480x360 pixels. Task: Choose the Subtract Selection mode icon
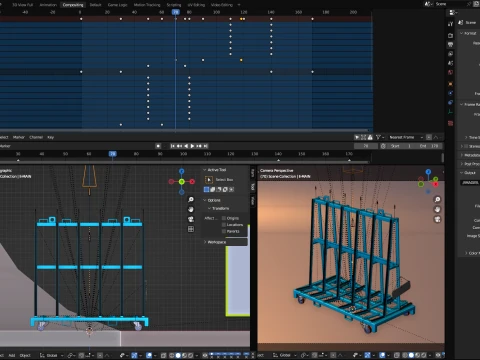[x=219, y=189]
